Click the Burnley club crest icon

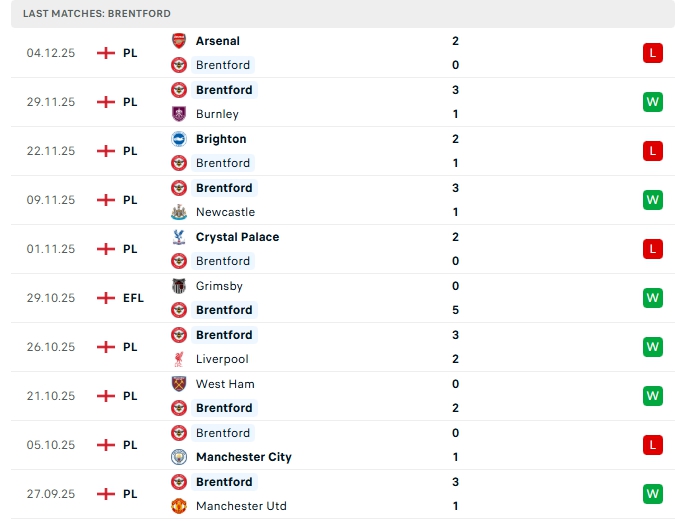[179, 114]
